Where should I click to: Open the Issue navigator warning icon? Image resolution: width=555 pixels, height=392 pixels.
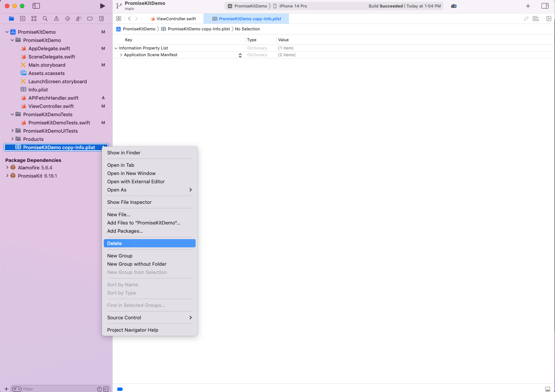56,18
